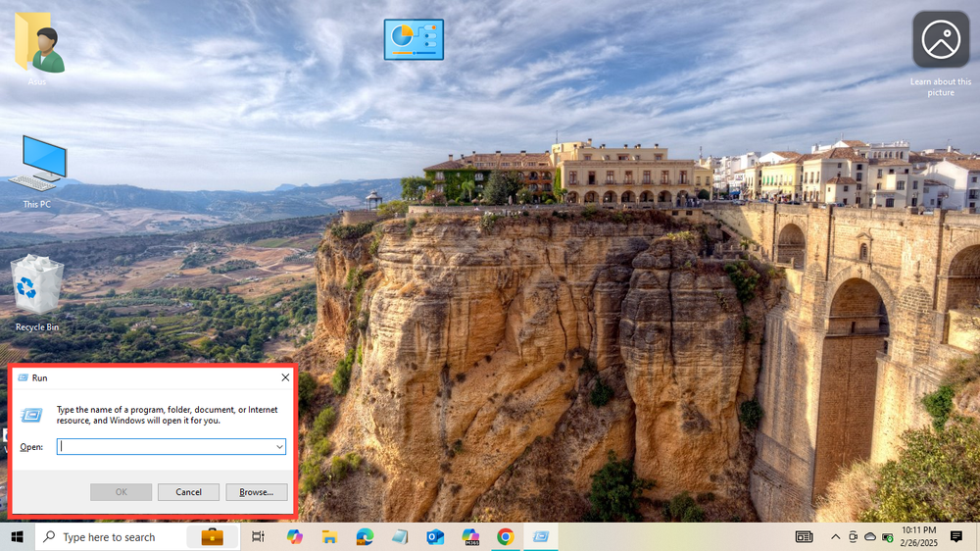Click the Learn about this picture icon
The height and width of the screenshot is (551, 980).
point(940,40)
